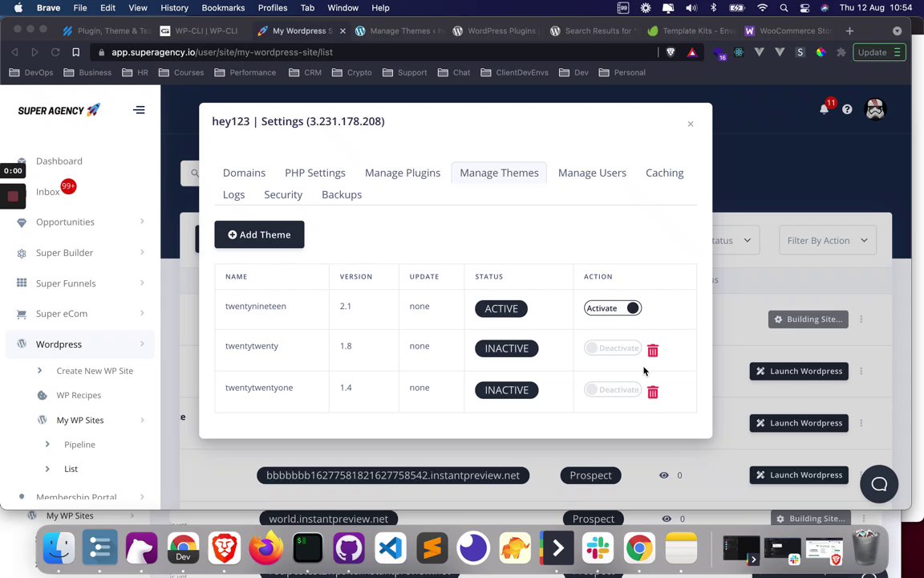Switch to the Caching tab
The width and height of the screenshot is (924, 578).
tap(665, 173)
